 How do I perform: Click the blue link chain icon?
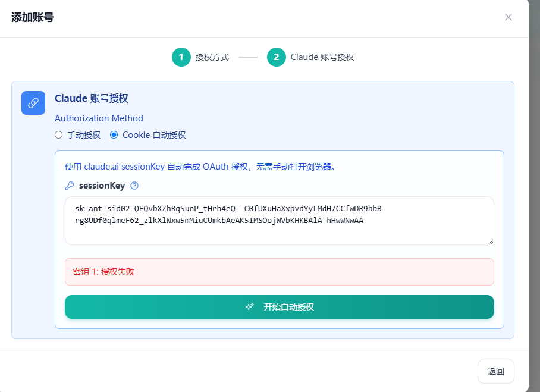[33, 103]
